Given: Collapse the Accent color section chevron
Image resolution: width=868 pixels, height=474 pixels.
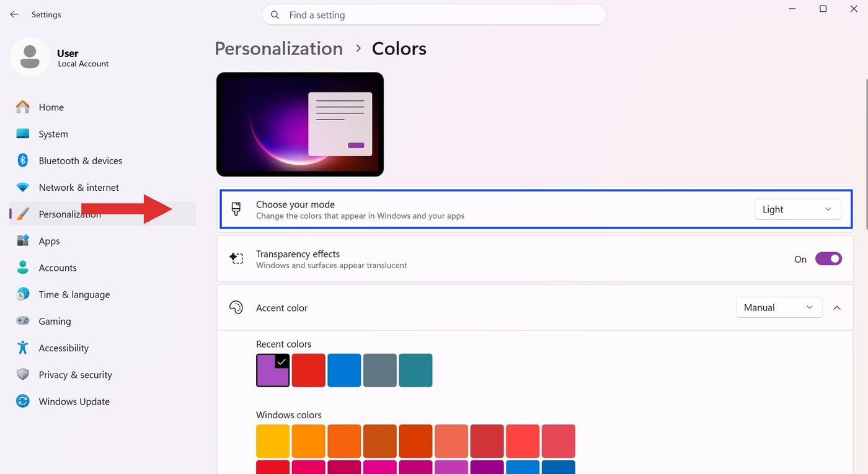Looking at the screenshot, I should pyautogui.click(x=837, y=307).
